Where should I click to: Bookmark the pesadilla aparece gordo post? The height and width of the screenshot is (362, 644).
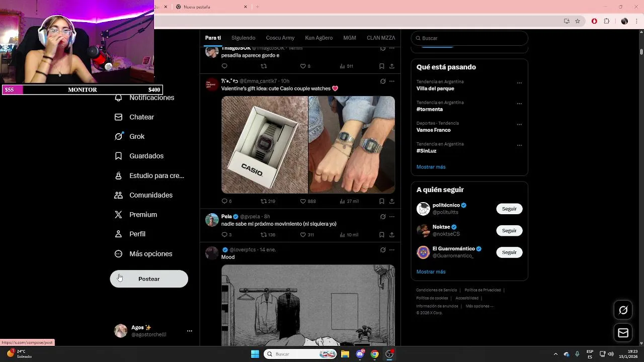pos(382,66)
